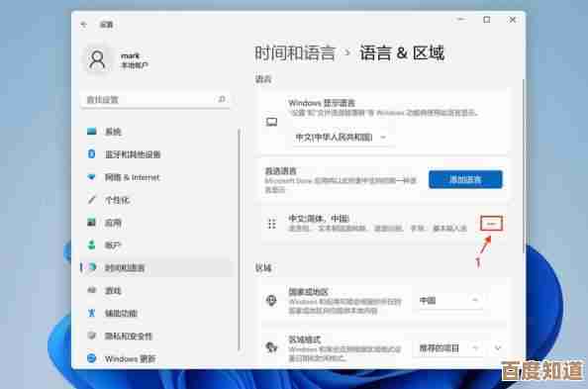588x389 pixels.
Task: Click the regional format icon beside 区域格式
Action: [271, 347]
